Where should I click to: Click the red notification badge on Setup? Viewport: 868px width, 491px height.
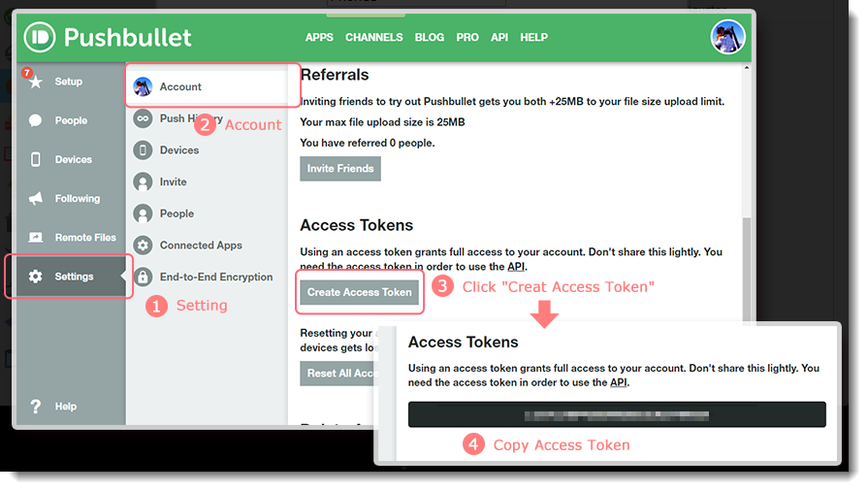(x=26, y=73)
